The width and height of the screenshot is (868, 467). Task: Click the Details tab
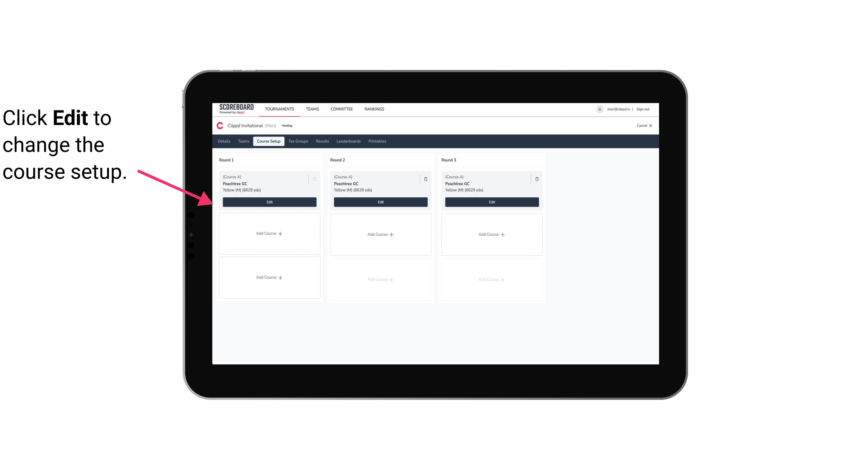click(225, 141)
